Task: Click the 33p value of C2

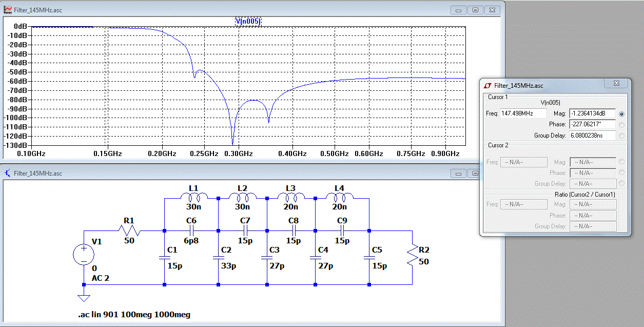Action: [228, 266]
